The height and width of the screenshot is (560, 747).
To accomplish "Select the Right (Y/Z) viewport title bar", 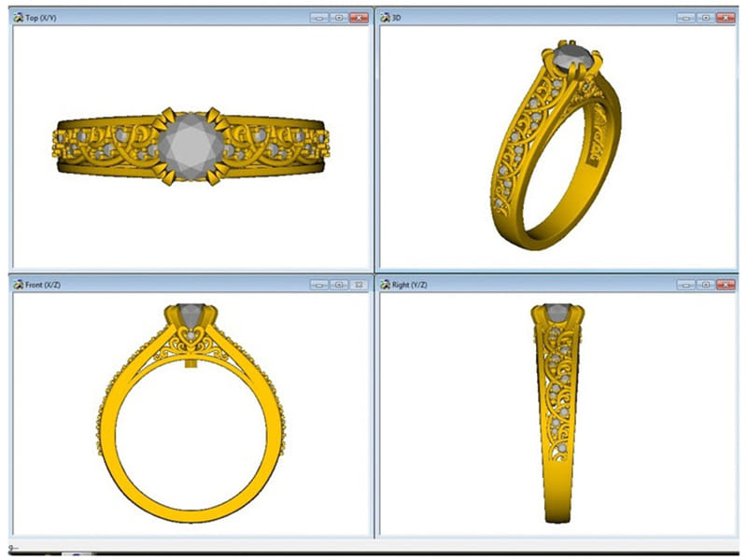I will pos(532,284).
